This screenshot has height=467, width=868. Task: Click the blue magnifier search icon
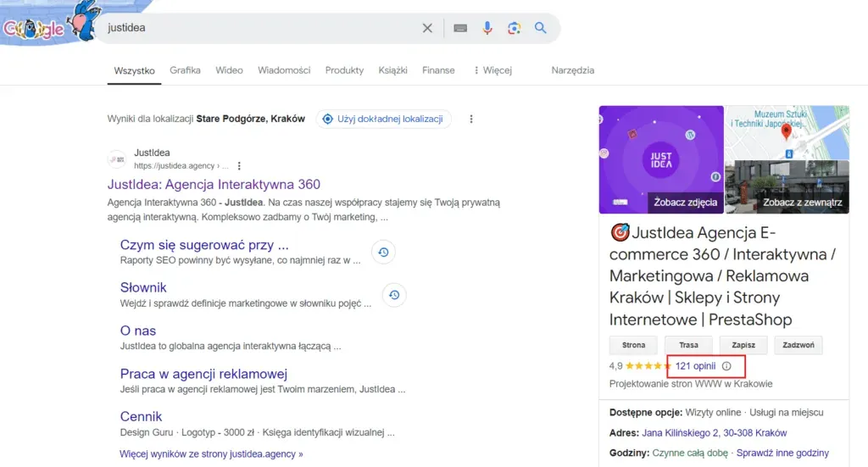[x=540, y=28]
